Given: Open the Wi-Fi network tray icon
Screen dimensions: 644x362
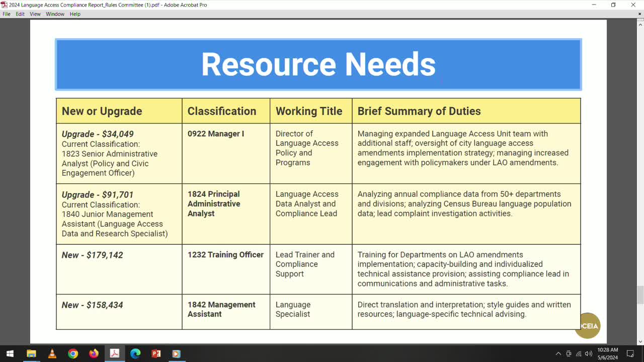Looking at the screenshot, I should click(x=579, y=353).
